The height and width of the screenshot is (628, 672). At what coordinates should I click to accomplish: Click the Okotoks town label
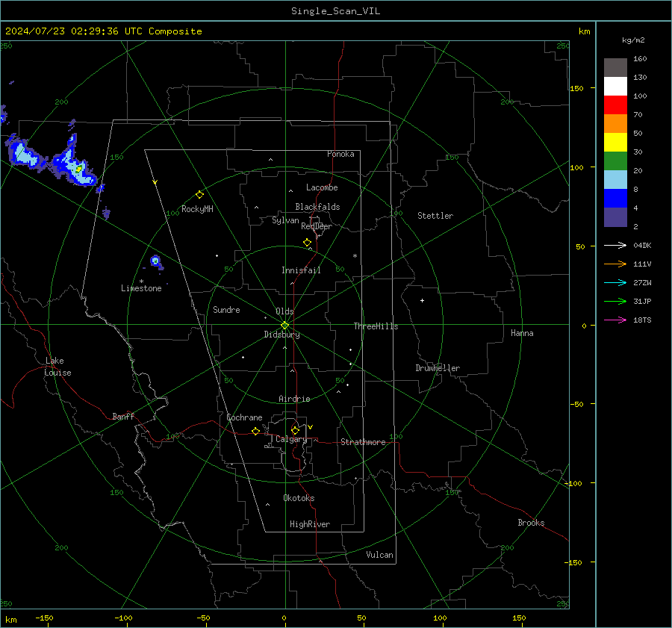click(x=299, y=498)
